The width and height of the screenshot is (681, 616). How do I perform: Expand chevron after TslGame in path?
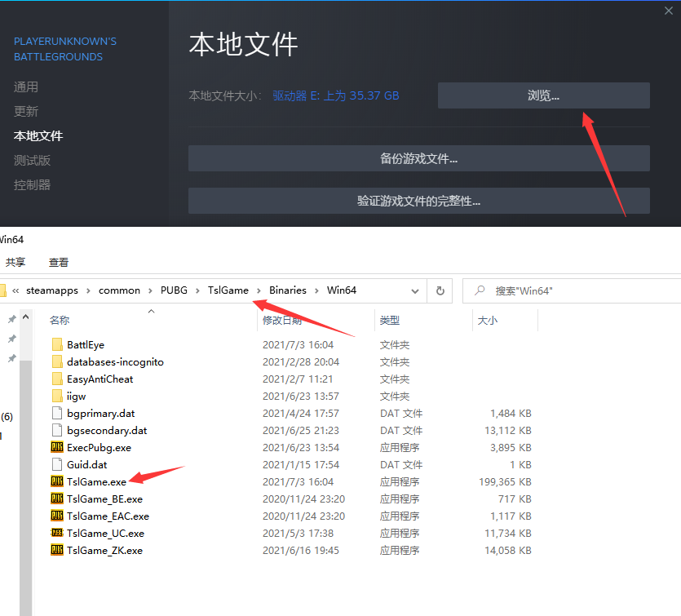(259, 290)
